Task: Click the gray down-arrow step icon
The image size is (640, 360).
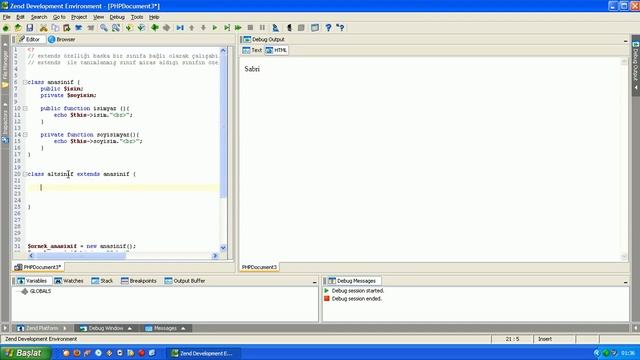Action: coord(203,28)
